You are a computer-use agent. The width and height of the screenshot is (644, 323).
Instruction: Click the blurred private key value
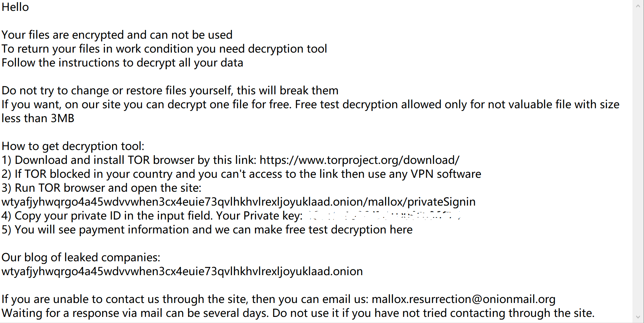(384, 216)
